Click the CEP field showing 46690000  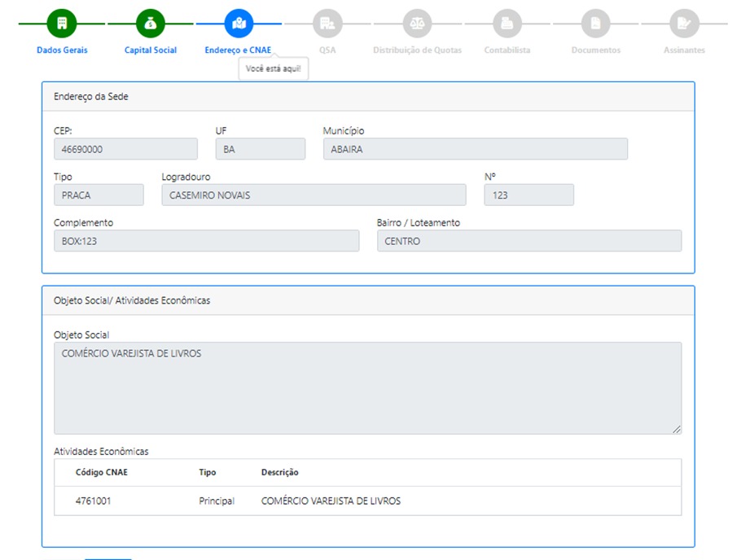pos(125,149)
